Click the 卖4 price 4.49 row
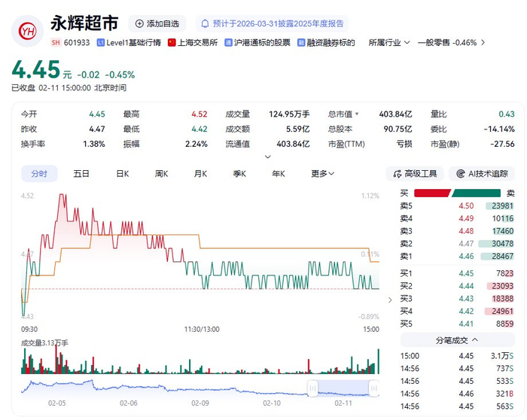This screenshot has height=420, width=527. [457, 219]
